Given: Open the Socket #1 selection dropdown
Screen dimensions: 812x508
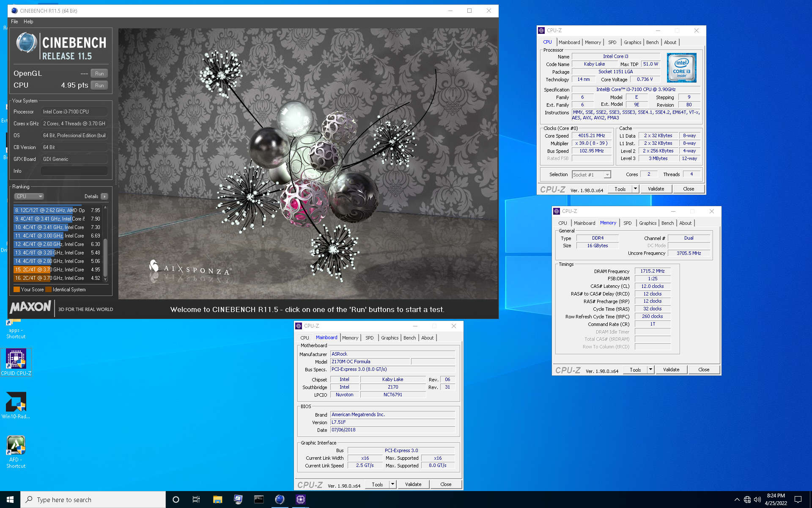Looking at the screenshot, I should tap(591, 174).
